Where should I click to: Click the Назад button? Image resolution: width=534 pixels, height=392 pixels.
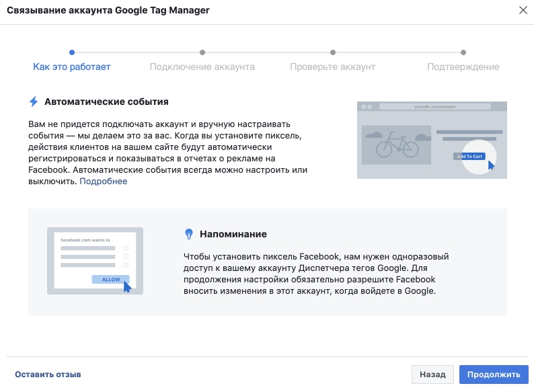coord(432,375)
